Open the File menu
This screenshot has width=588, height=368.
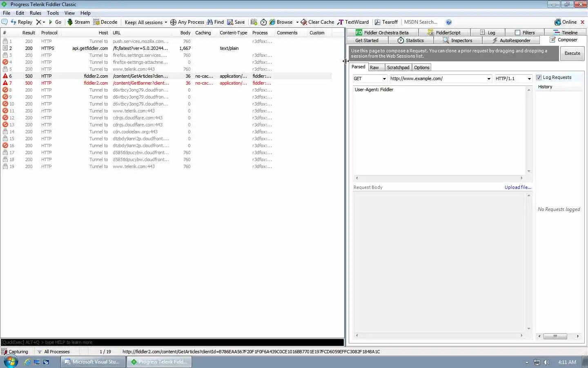coord(7,13)
